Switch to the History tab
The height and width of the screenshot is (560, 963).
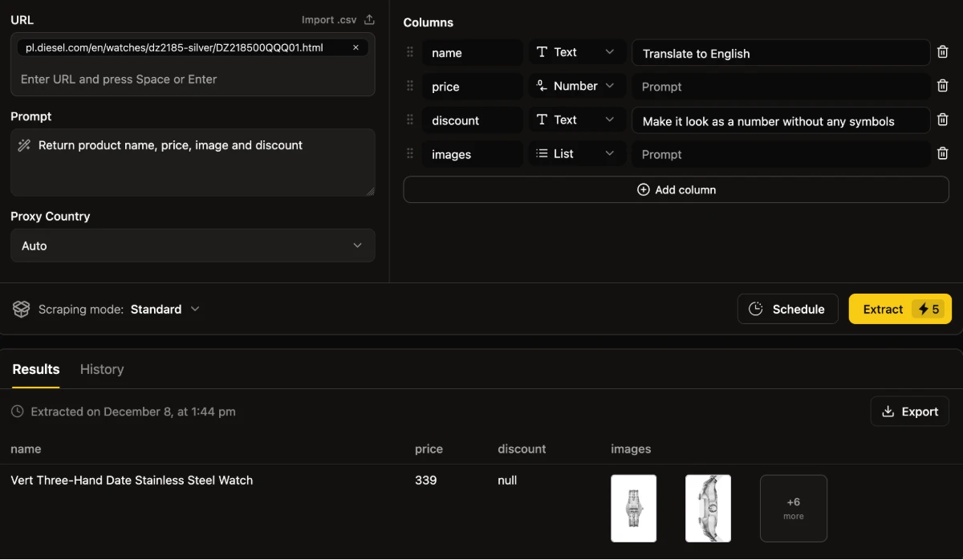(x=102, y=369)
